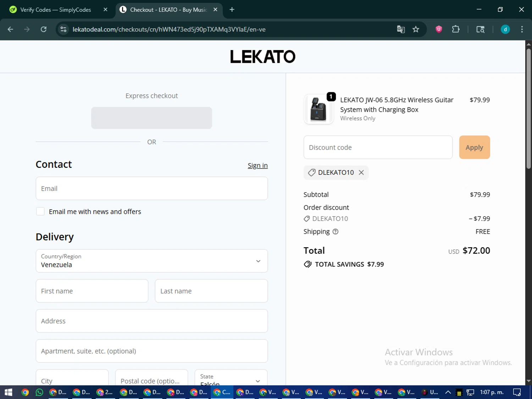Open site information icon in address bar
Viewport: 532px width, 399px height.
63,29
